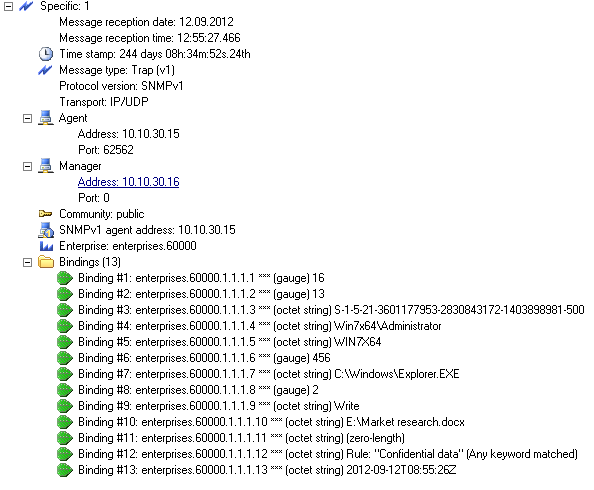
Task: Click the Bindings folder icon
Action: (x=46, y=262)
